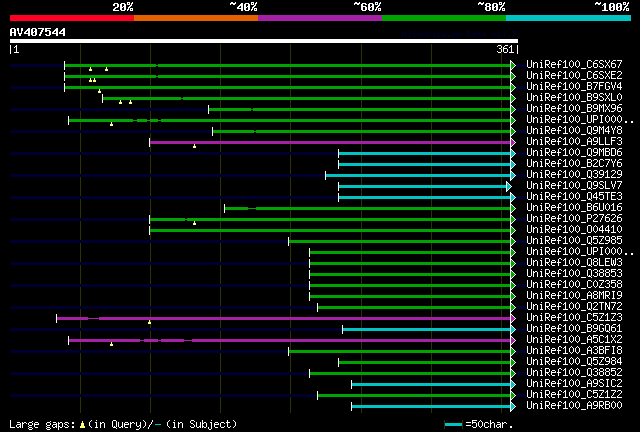Select the UniRef100_Q5Z984 label
The width and height of the screenshot is (640, 432).
tap(574, 362)
